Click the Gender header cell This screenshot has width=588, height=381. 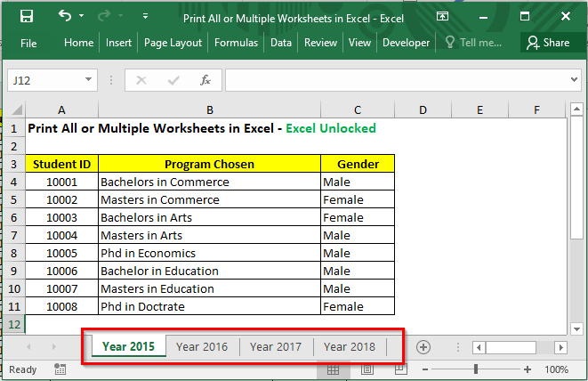(x=358, y=164)
